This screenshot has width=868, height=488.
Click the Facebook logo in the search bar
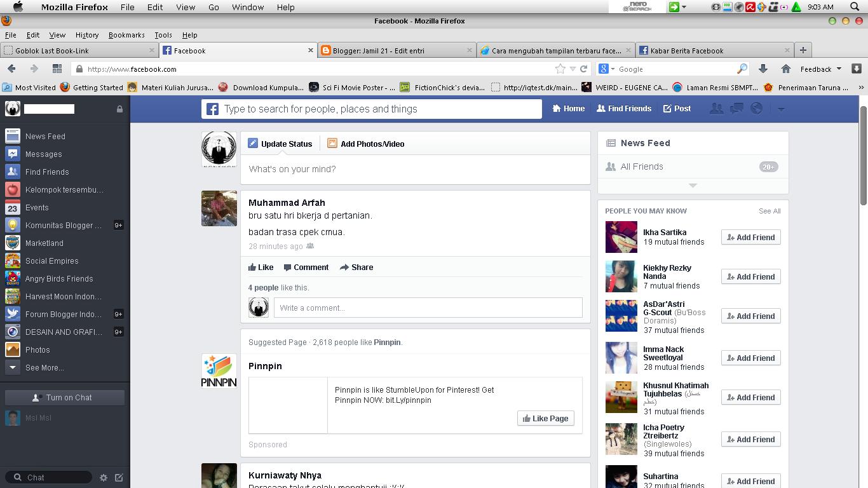point(212,109)
